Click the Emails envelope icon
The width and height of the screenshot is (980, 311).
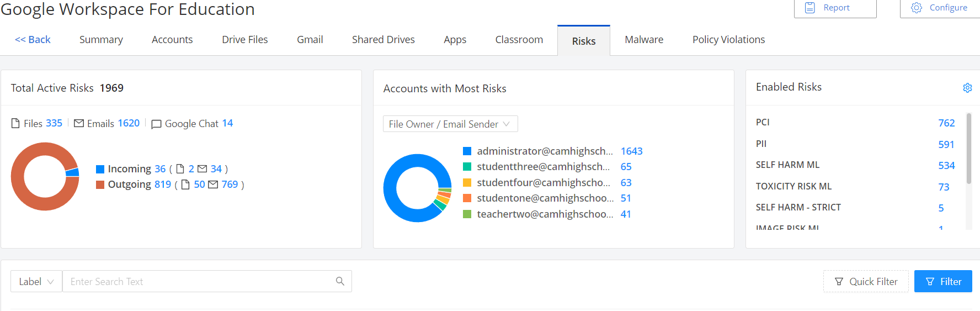[79, 123]
